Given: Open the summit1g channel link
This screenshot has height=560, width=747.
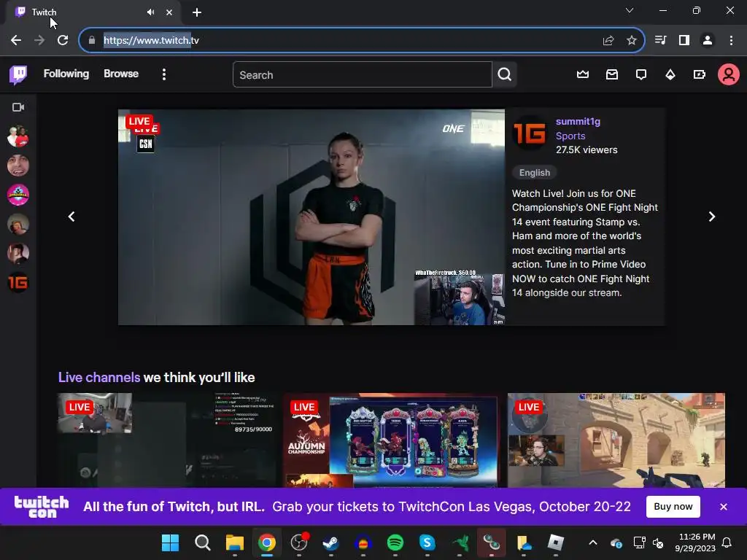Looking at the screenshot, I should 578,122.
